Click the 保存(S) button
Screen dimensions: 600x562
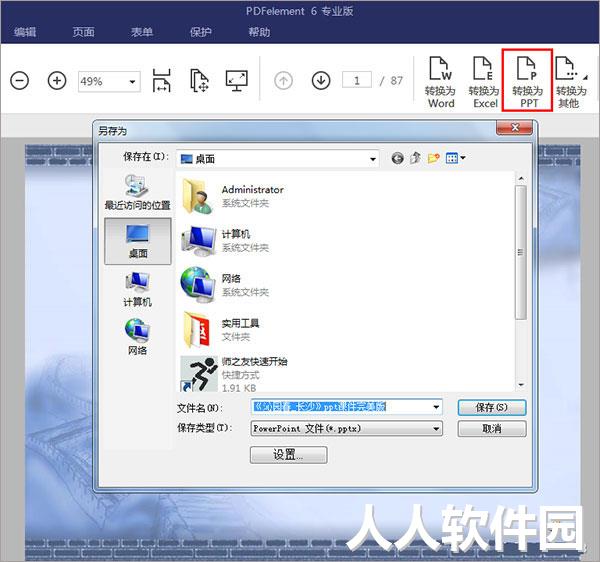492,407
